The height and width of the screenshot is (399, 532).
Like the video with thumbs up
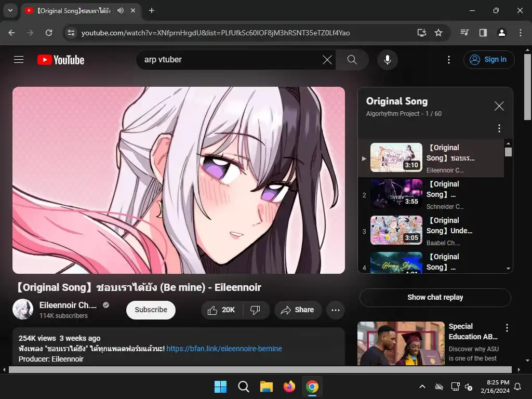[221, 310]
